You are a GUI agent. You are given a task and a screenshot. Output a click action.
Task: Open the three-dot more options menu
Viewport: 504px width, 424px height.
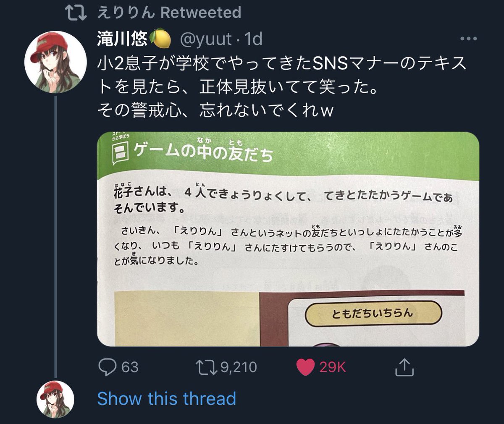point(468,39)
